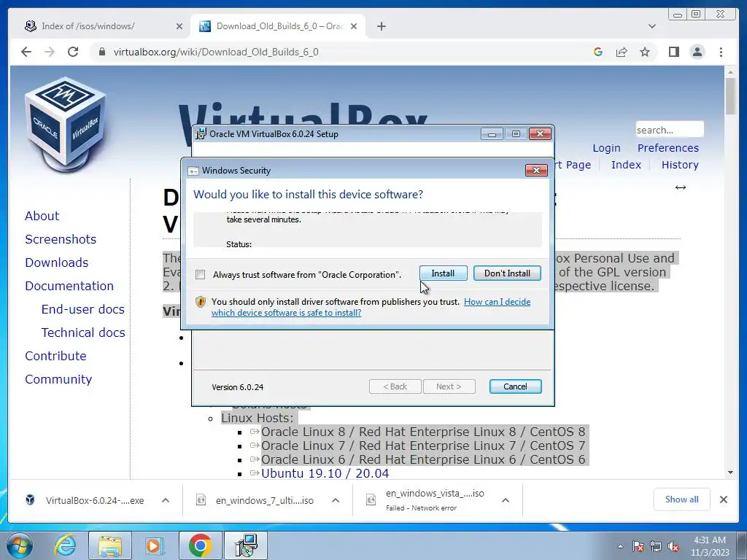Screen dimensions: 747x560
Task: Cancel the VirtualBox setup wizard
Action: [x=515, y=386]
